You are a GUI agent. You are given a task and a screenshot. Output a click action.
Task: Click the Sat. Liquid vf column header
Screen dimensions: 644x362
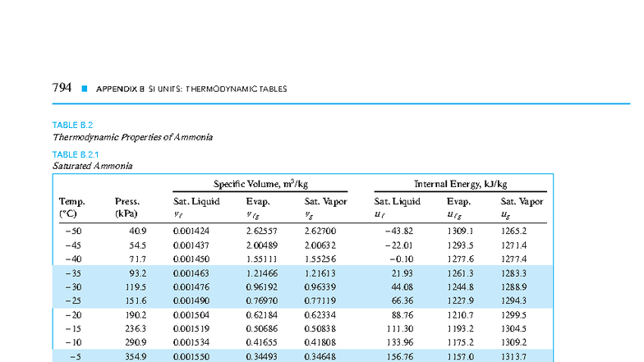coord(196,208)
